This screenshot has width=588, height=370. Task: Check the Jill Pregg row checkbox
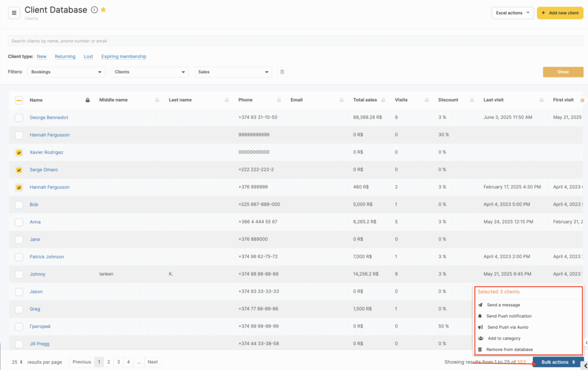[x=19, y=344]
